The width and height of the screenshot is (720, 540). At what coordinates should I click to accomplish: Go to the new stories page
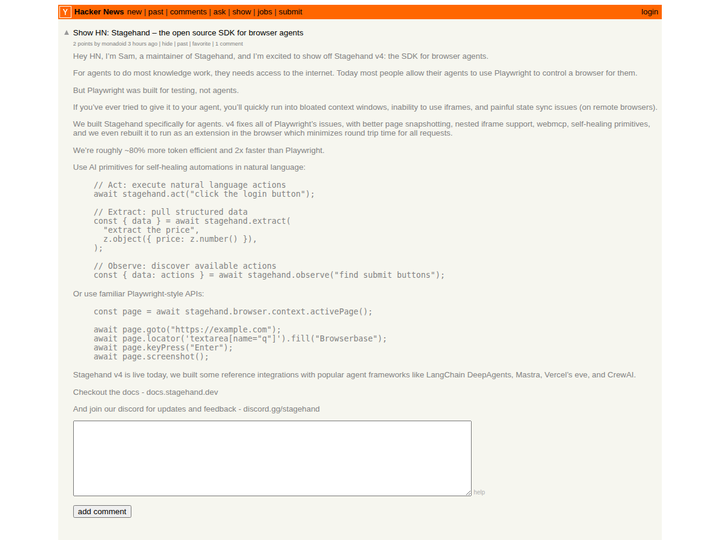(134, 12)
